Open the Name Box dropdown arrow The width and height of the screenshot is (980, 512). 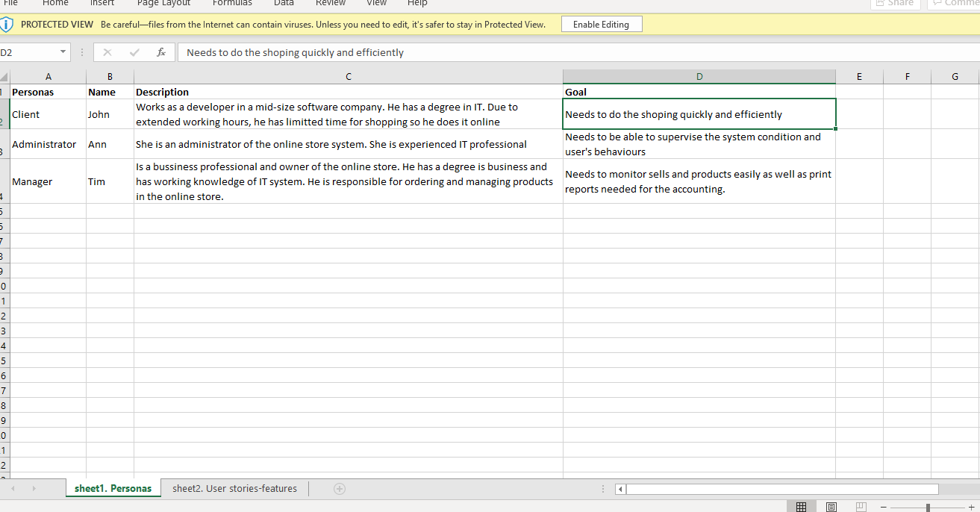(62, 52)
